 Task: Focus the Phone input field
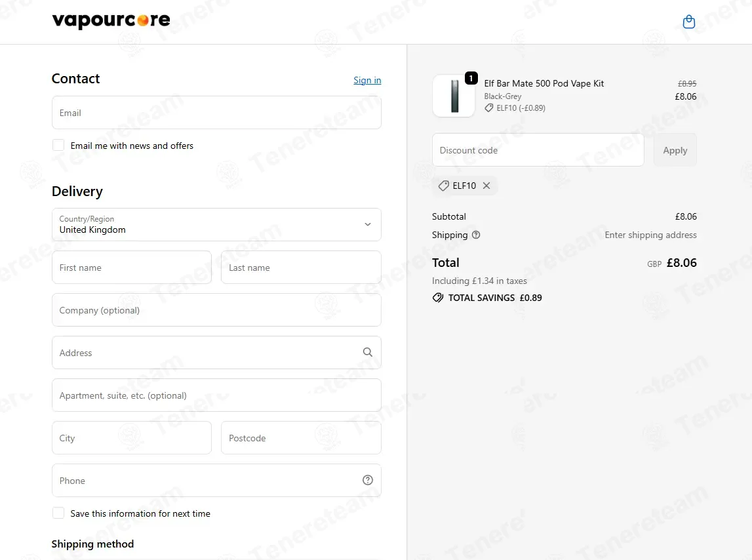(216, 481)
